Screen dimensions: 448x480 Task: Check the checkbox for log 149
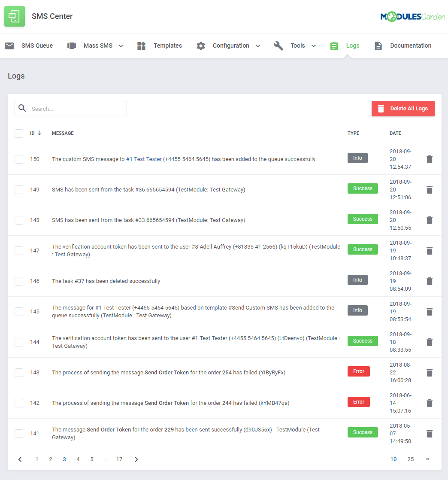(x=19, y=190)
